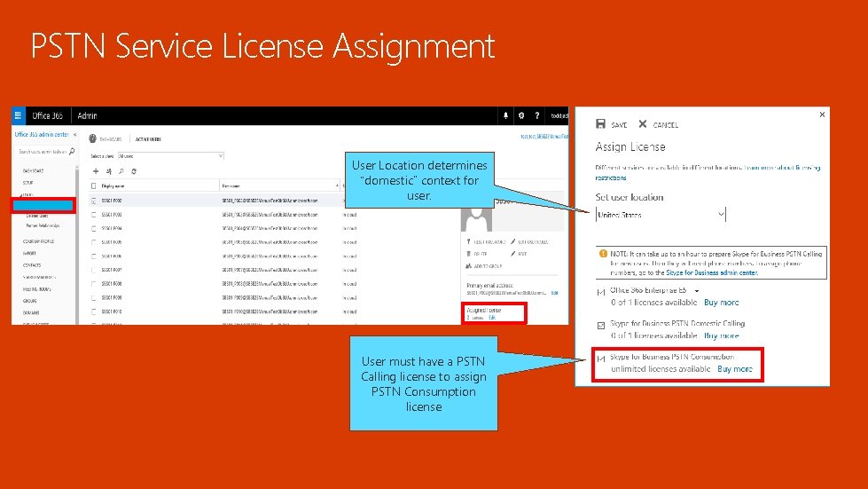868x489 pixels.
Task: Open the Set user location dropdown
Action: click(661, 214)
